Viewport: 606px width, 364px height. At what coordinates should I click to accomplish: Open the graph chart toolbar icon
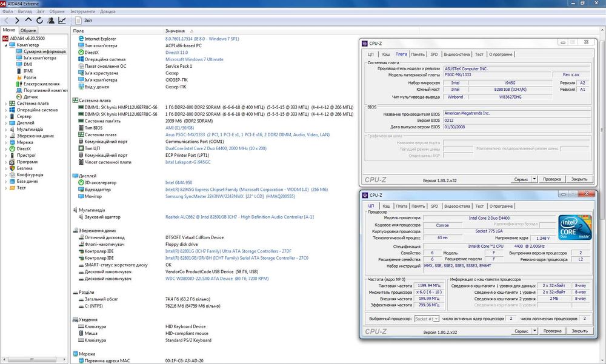[62, 20]
